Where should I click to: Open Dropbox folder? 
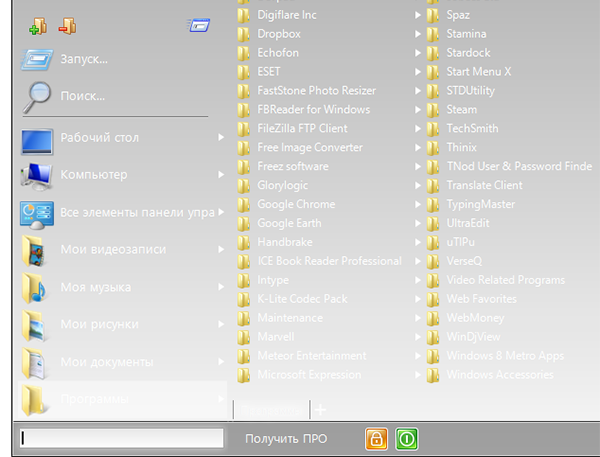point(329,34)
